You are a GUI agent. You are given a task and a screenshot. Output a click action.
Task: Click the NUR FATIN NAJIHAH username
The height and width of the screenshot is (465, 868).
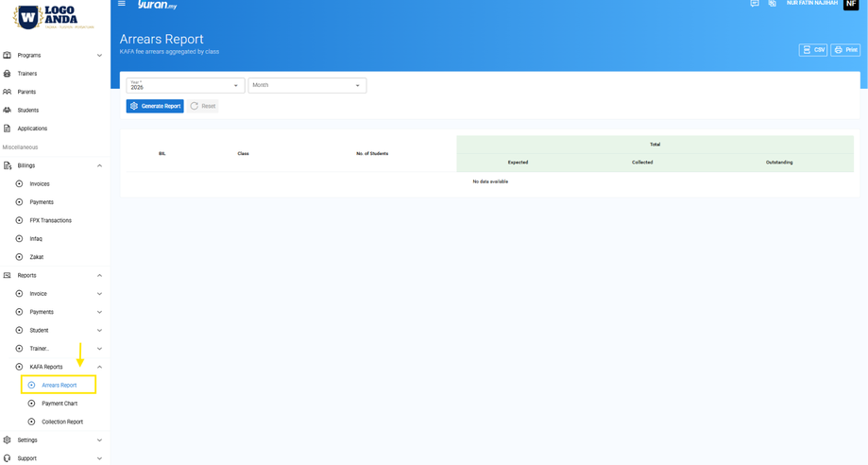coord(812,4)
